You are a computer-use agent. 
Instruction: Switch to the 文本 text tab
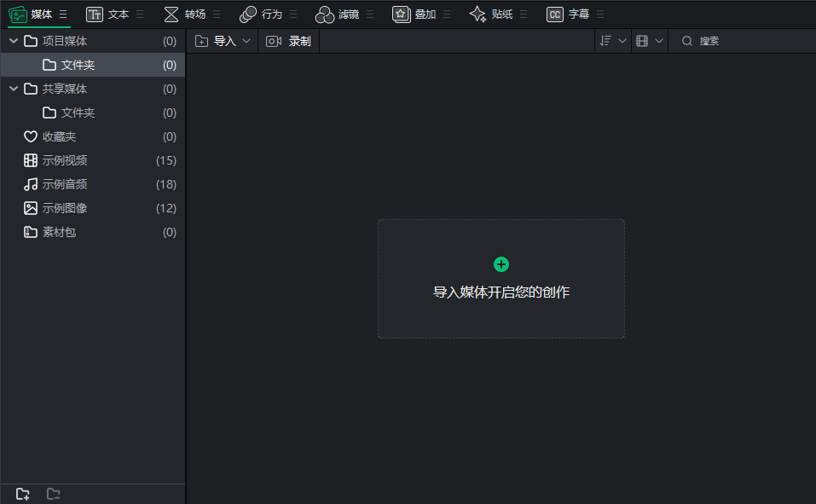point(107,14)
